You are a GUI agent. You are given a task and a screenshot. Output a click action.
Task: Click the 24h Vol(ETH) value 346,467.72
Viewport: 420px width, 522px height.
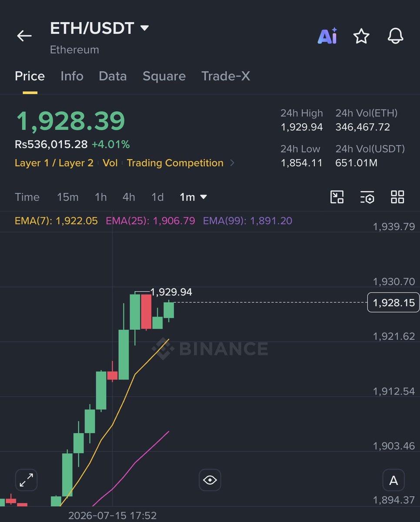(x=363, y=127)
